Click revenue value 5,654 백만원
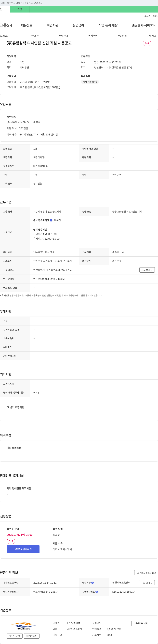 (x=114, y=629)
